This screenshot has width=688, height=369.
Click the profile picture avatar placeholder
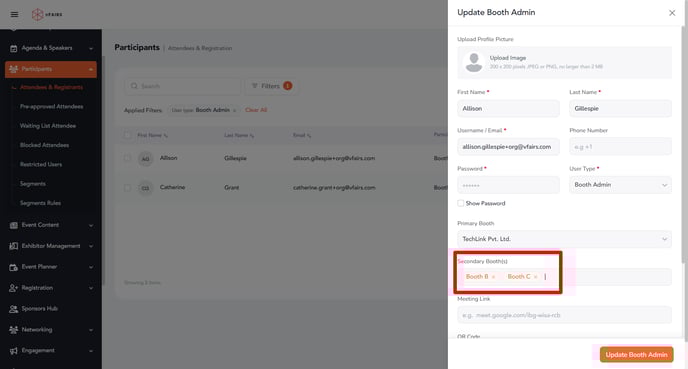(473, 62)
